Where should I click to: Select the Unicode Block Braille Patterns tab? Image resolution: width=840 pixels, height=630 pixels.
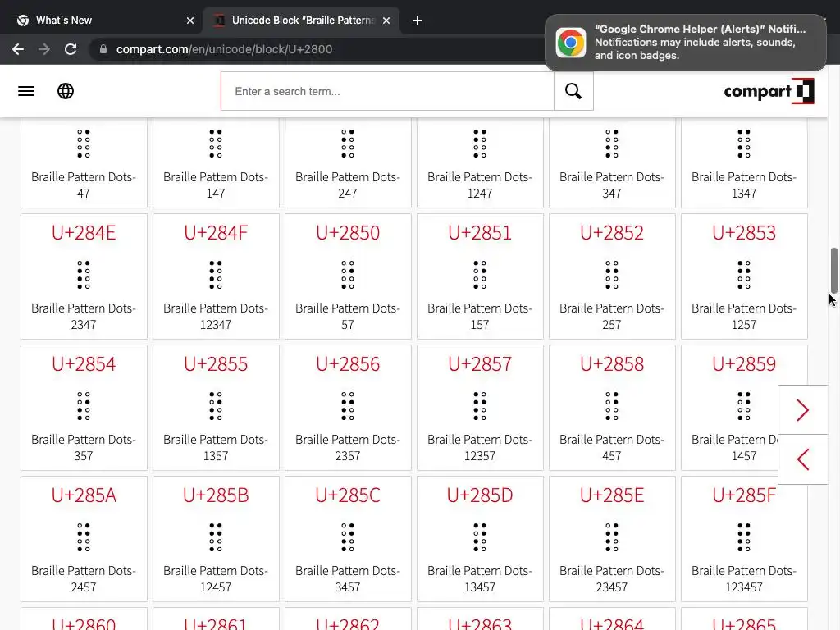tap(302, 21)
